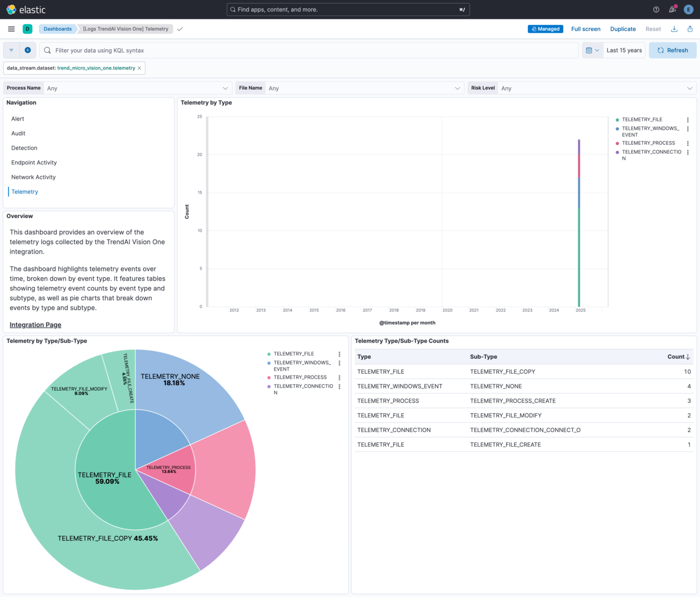
Task: Open the date quick menu calendar
Action: [x=592, y=50]
